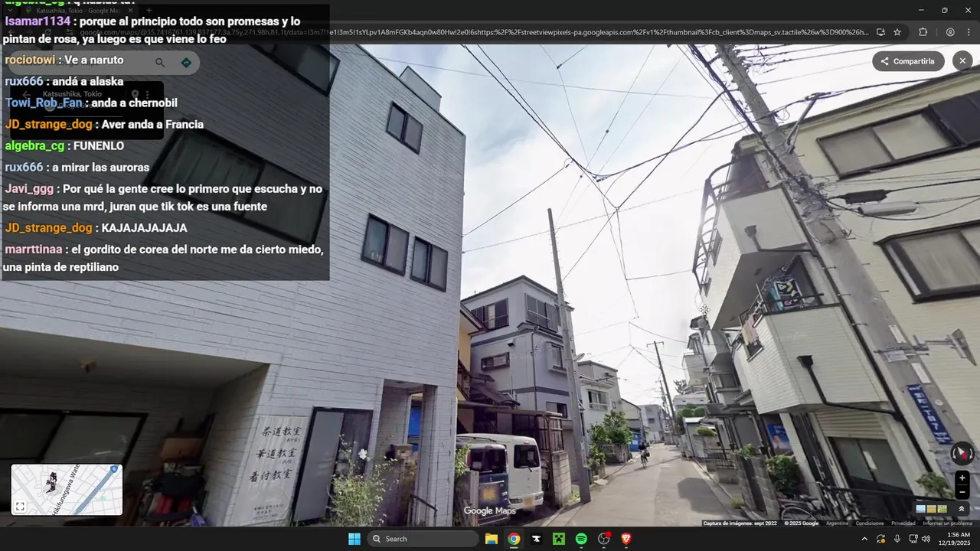Click the Compartirla share button
The height and width of the screenshot is (551, 980).
908,61
